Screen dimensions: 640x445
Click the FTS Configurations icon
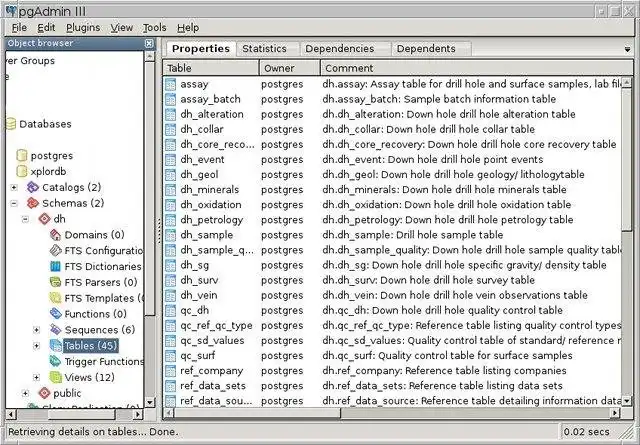55,250
